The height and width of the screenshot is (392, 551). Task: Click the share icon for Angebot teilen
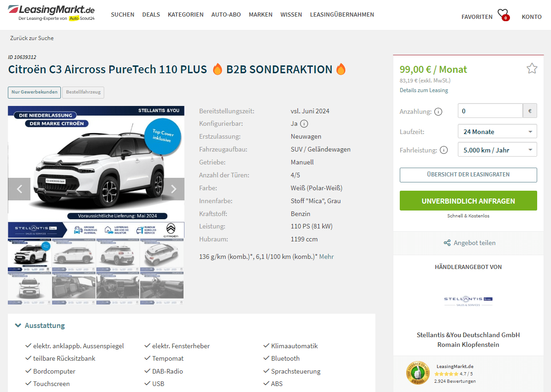point(447,243)
